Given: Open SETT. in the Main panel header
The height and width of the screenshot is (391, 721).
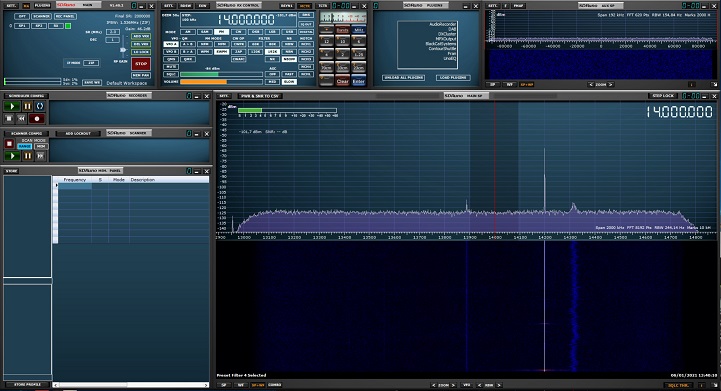Looking at the screenshot, I should (11, 6).
